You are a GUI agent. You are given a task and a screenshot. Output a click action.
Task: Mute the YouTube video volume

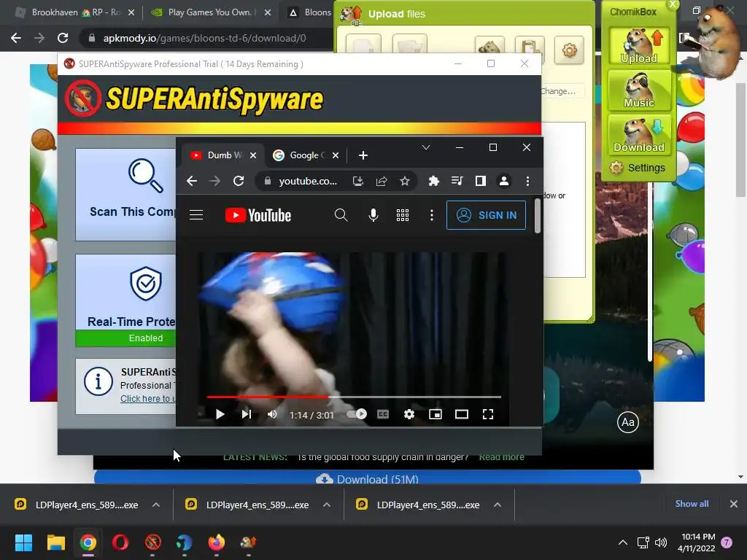coord(272,414)
